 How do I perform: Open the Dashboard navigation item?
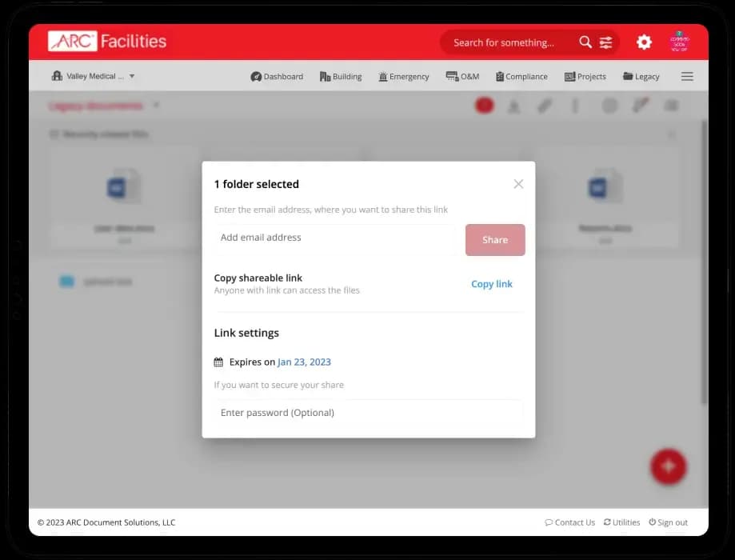[278, 76]
